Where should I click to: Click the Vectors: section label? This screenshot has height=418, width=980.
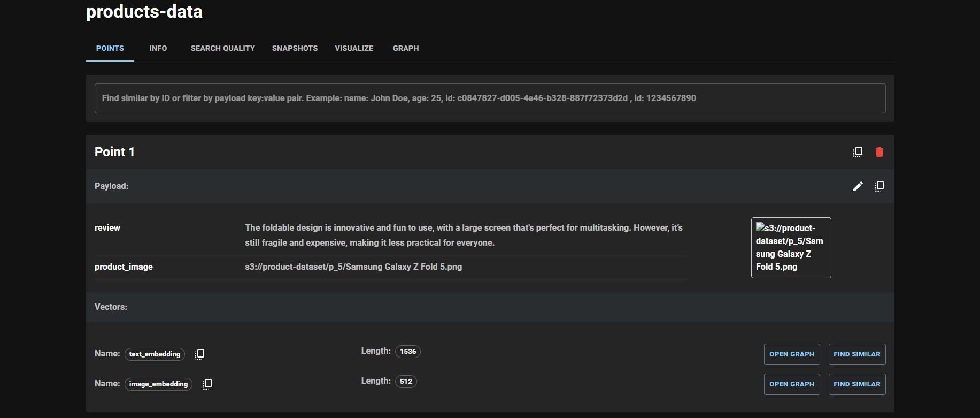coord(111,307)
